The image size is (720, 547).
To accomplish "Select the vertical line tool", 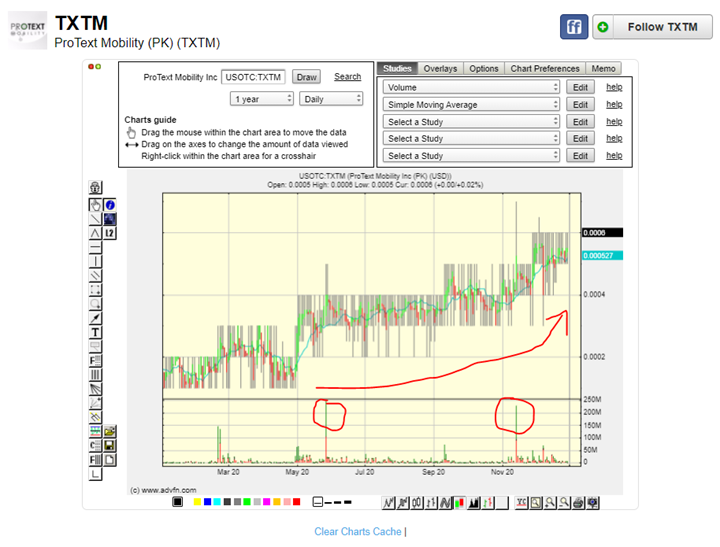I will (95, 262).
